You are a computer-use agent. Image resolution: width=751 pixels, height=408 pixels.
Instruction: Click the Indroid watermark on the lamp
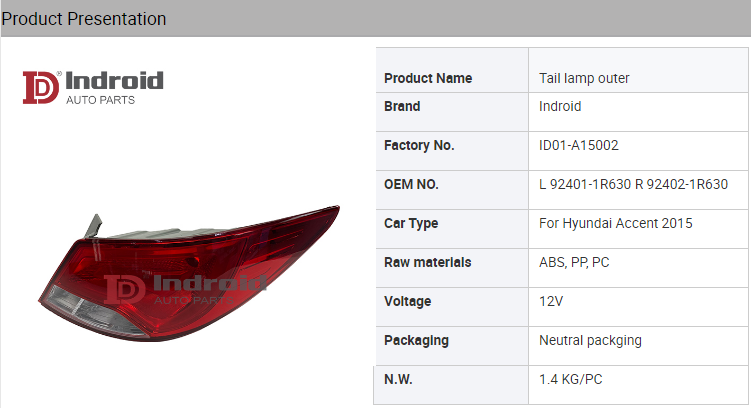tap(185, 289)
